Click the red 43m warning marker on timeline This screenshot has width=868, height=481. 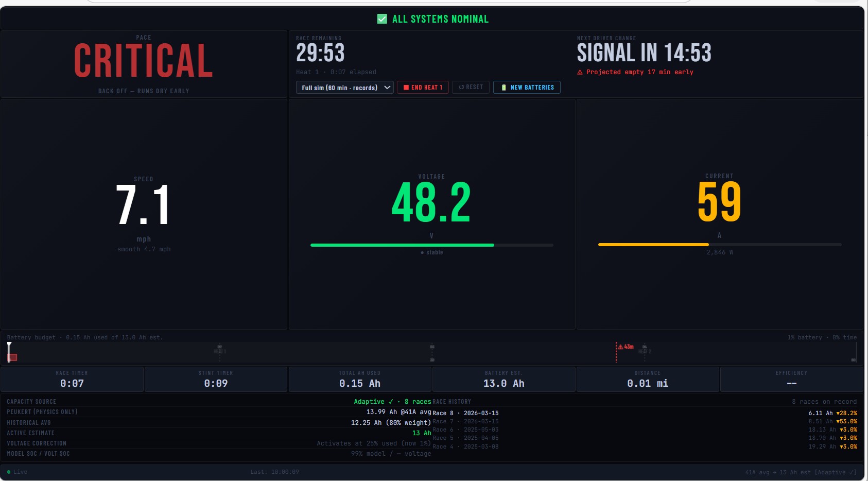pos(626,347)
